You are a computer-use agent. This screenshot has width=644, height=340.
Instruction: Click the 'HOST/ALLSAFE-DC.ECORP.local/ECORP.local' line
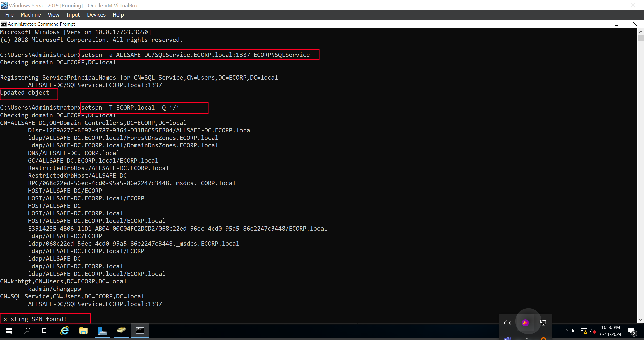point(97,221)
